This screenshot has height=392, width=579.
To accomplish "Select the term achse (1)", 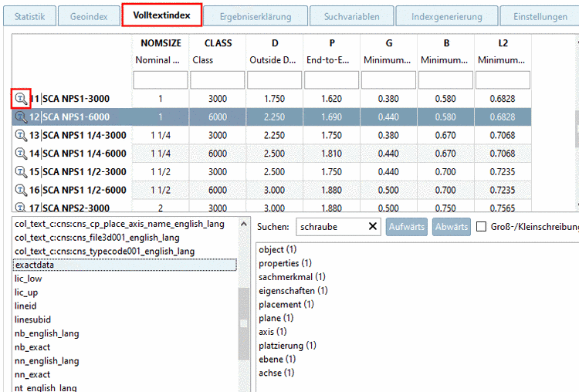I will (276, 373).
